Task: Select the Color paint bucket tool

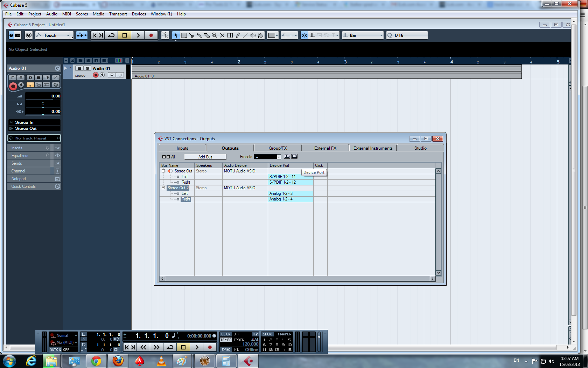Action: pos(261,35)
